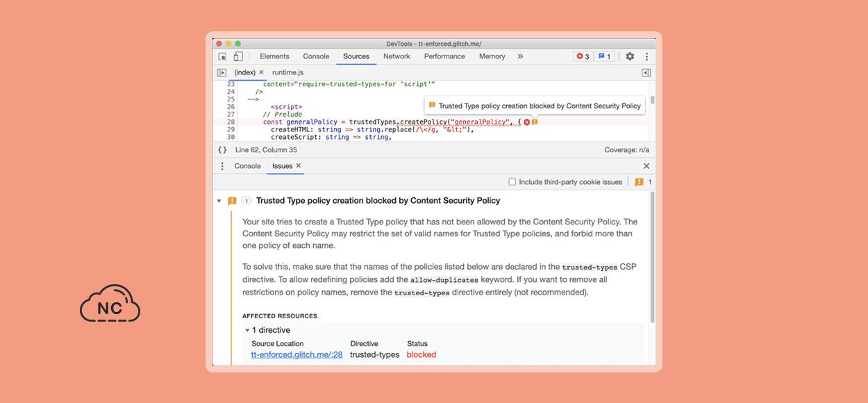Screen dimensions: 868x403
Task: Click the Issues panel vertical scrollbar
Action: click(652, 257)
